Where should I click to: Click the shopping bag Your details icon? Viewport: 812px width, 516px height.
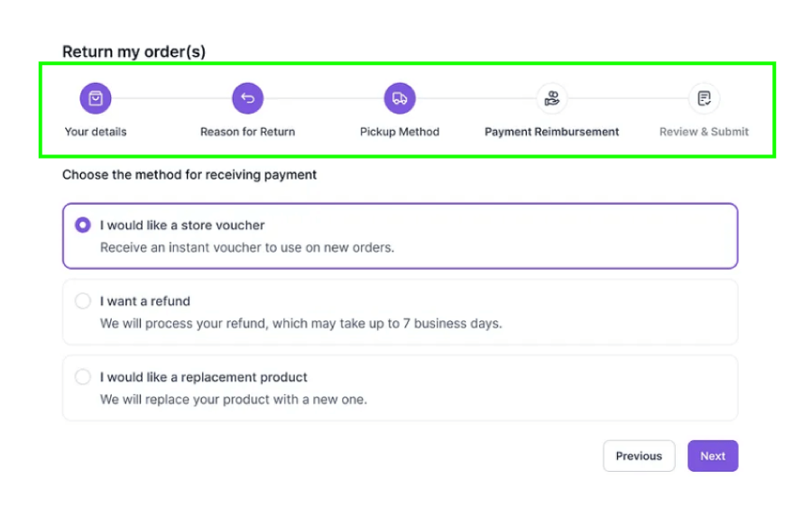click(x=96, y=97)
